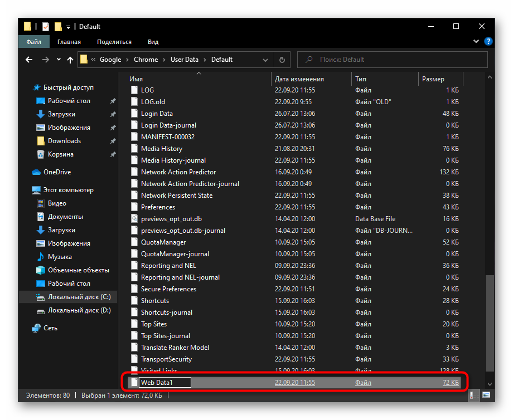Sort files by the Дата изменения column
This screenshot has height=420, width=513.
[x=299, y=79]
